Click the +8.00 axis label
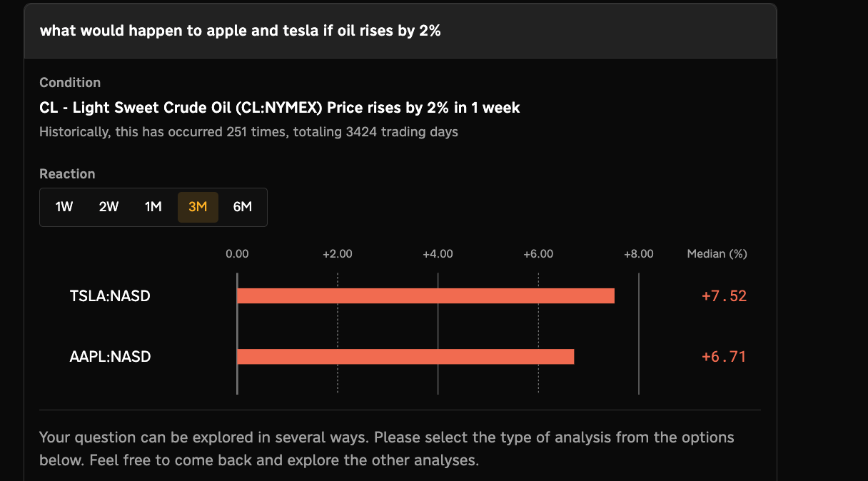The width and height of the screenshot is (868, 481). tap(638, 253)
